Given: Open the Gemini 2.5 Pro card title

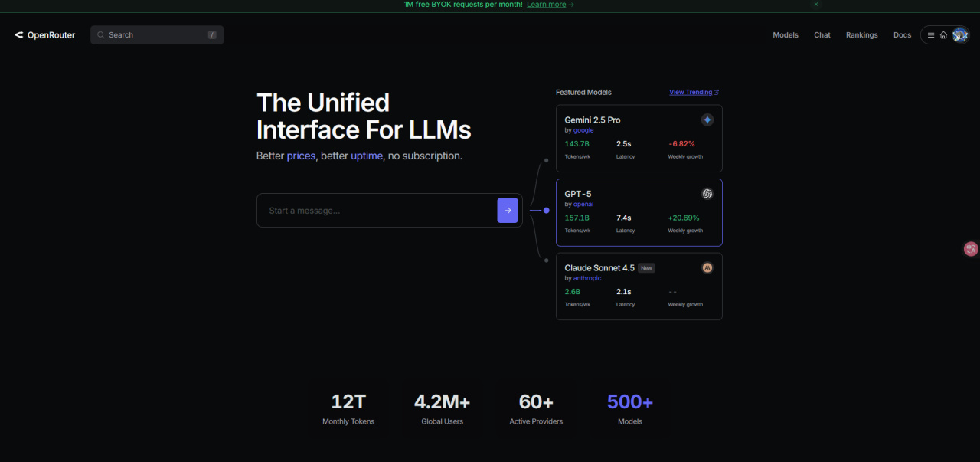Looking at the screenshot, I should click(593, 120).
